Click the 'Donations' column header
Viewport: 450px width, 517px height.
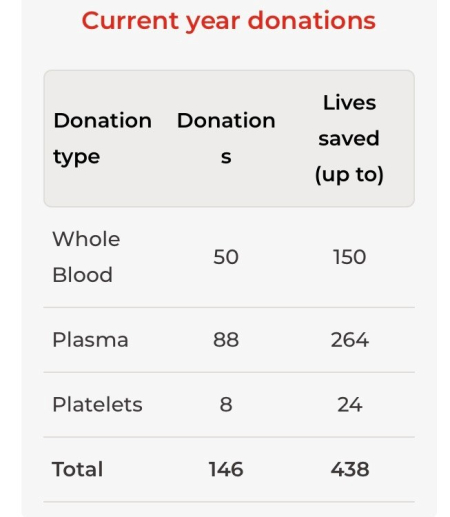click(x=226, y=138)
